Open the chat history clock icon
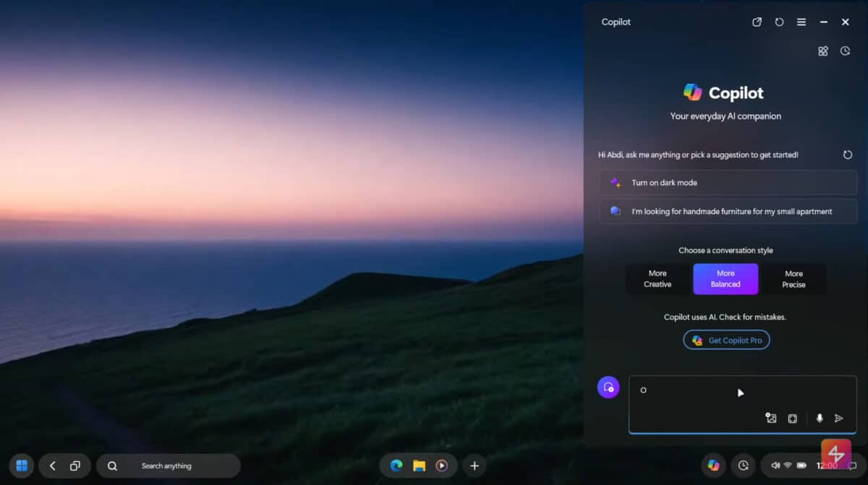 point(845,51)
